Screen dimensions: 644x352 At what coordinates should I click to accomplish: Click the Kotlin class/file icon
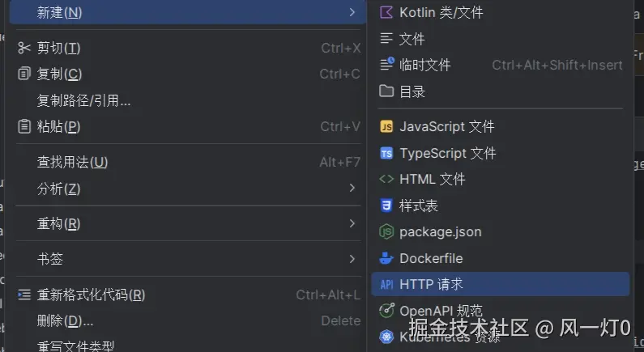(x=386, y=12)
